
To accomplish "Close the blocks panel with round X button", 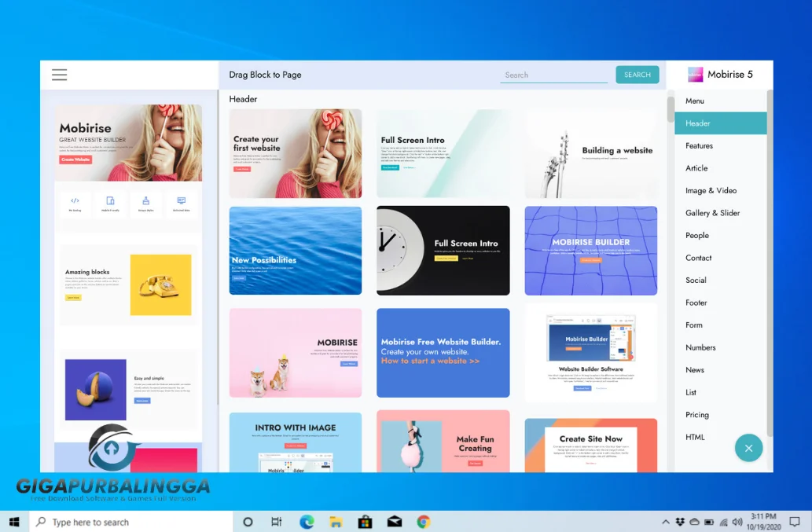I will click(x=748, y=448).
